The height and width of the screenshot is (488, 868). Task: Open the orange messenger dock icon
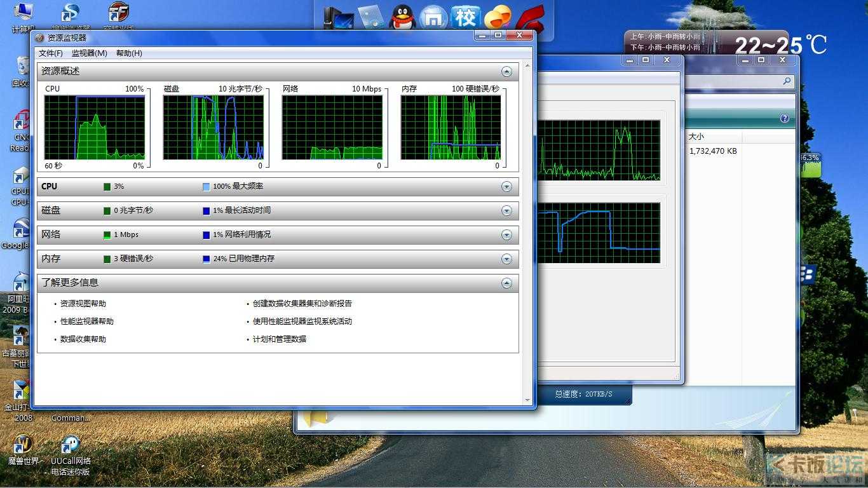(498, 18)
